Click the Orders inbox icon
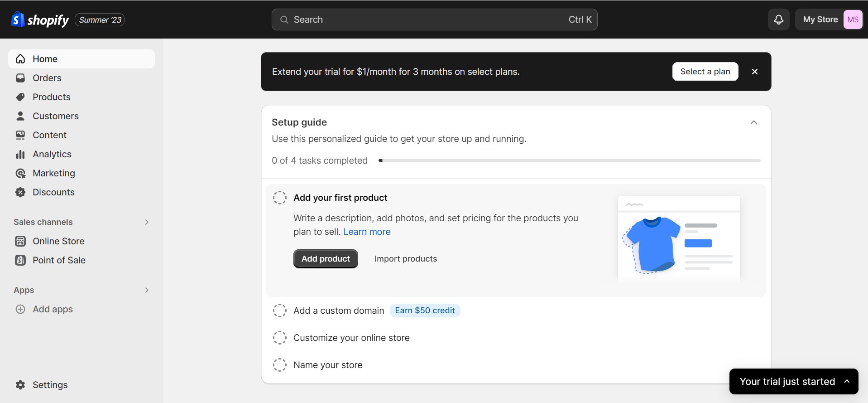Screen dimensions: 868x403 pyautogui.click(x=20, y=78)
